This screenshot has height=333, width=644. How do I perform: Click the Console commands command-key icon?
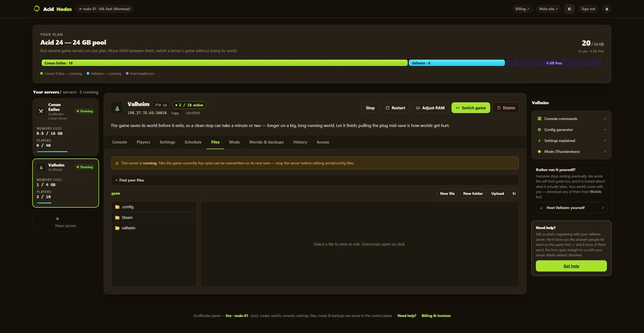click(x=539, y=119)
